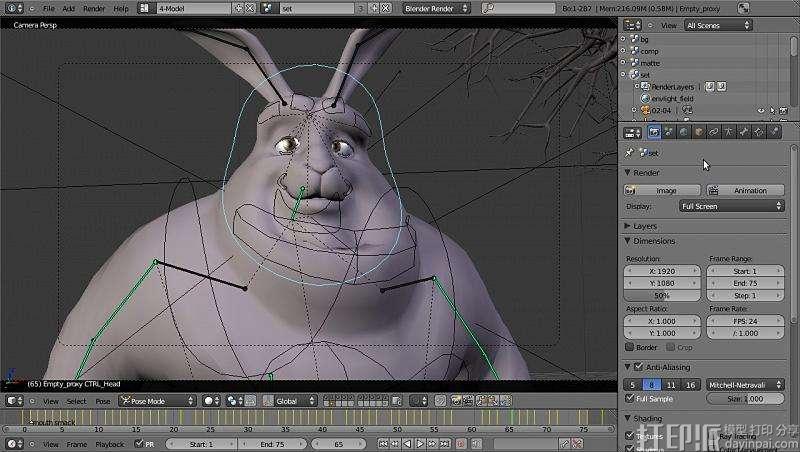Screen dimensions: 800x452
Task: Enable the Border checkbox
Action: click(x=630, y=347)
